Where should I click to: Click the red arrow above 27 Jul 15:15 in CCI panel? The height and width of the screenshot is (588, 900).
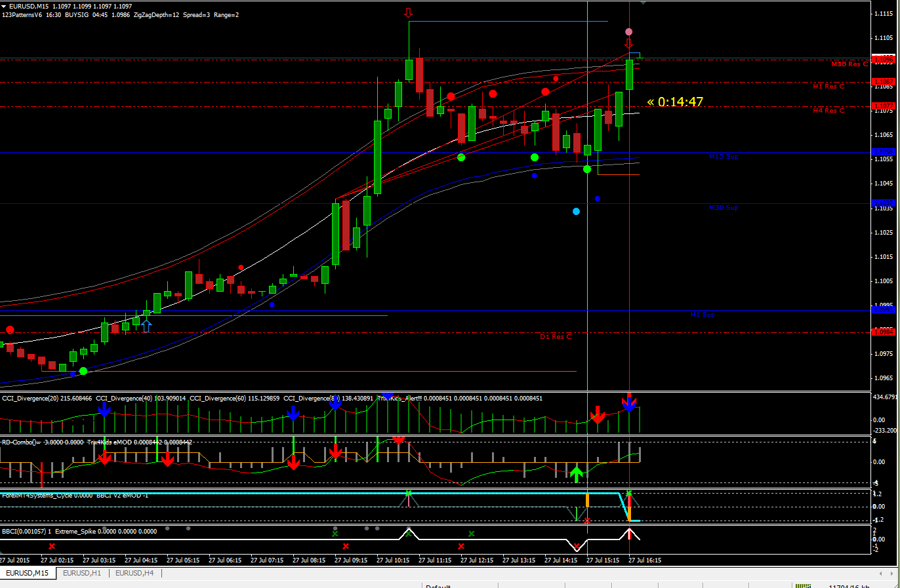(597, 414)
